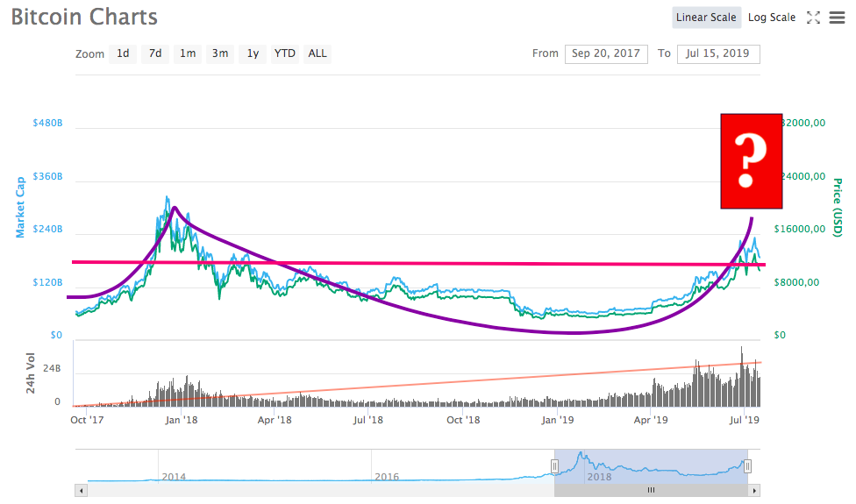The image size is (856, 504).
Task: Click the highlighted navigator range area
Action: pos(651,466)
